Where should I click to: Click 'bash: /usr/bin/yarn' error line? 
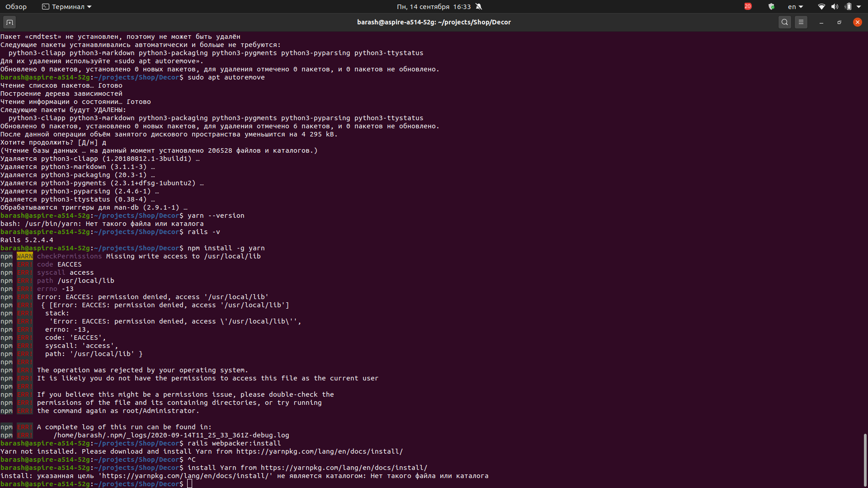coord(102,224)
